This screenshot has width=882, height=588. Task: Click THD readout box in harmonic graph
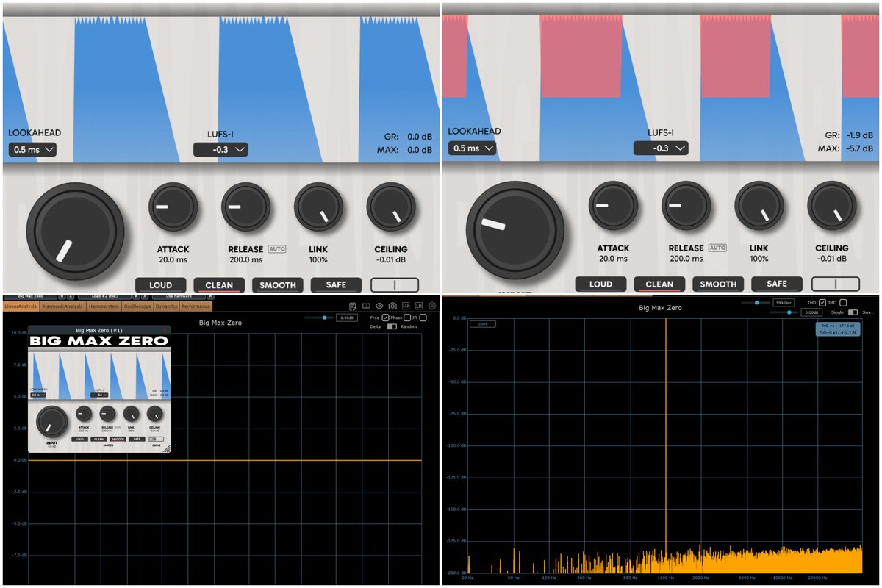838,331
